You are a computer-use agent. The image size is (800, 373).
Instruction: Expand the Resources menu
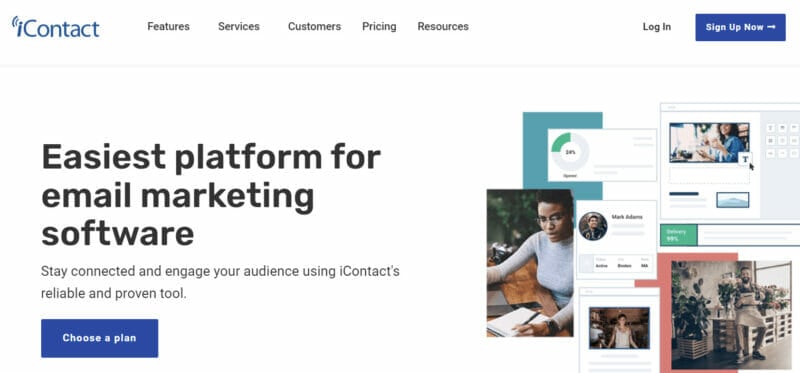point(443,27)
